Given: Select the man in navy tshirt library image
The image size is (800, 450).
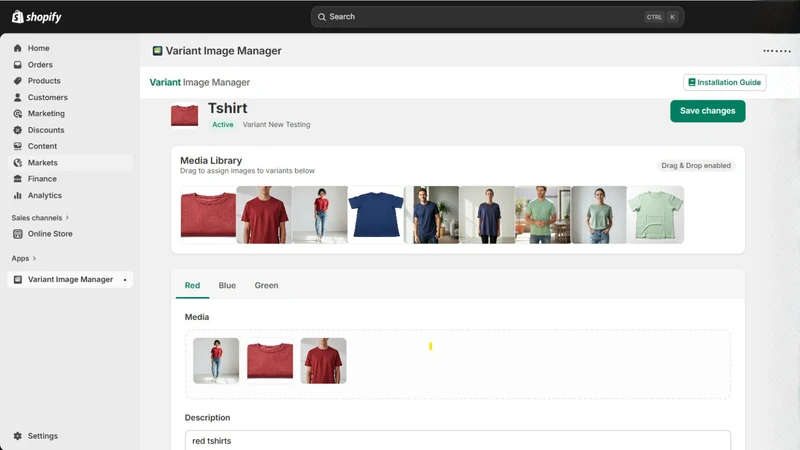Looking at the screenshot, I should pos(432,215).
